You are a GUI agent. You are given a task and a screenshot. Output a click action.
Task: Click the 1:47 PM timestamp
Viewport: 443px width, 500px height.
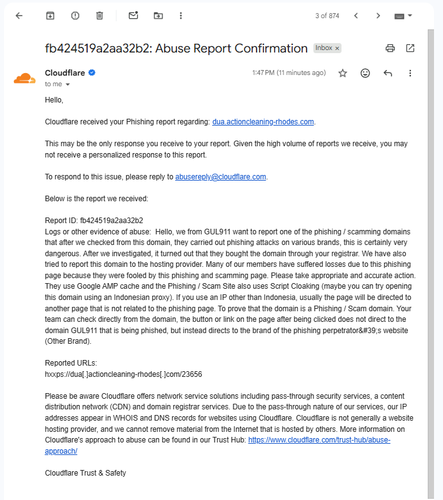[289, 73]
